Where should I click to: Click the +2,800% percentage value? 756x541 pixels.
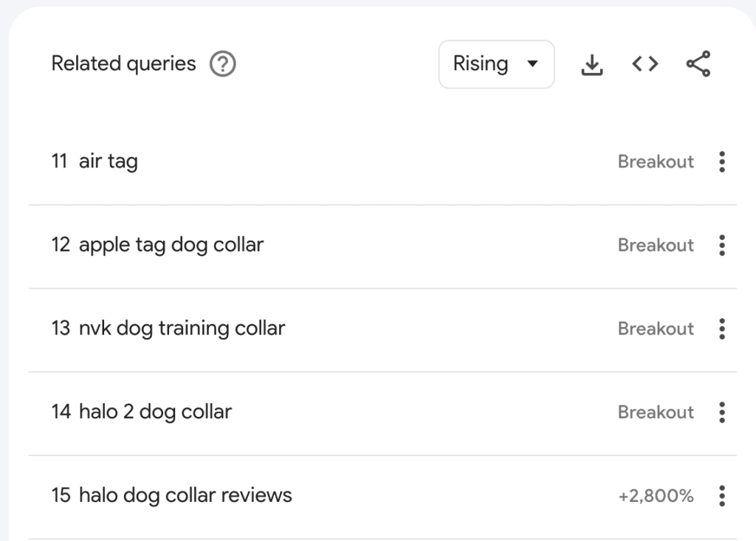656,496
